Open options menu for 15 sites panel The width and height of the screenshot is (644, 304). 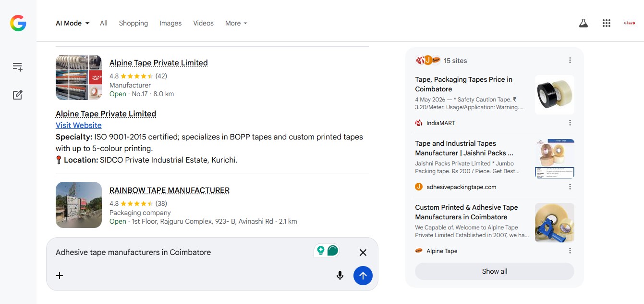click(x=570, y=60)
